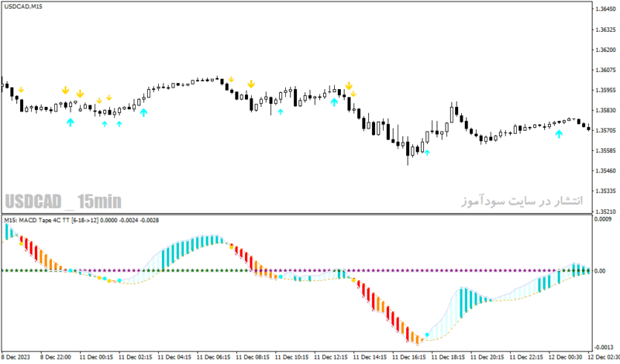The image size is (620, 364).
Task: Click cyan dot at MACD histogram lowest trough
Action: pos(427,335)
